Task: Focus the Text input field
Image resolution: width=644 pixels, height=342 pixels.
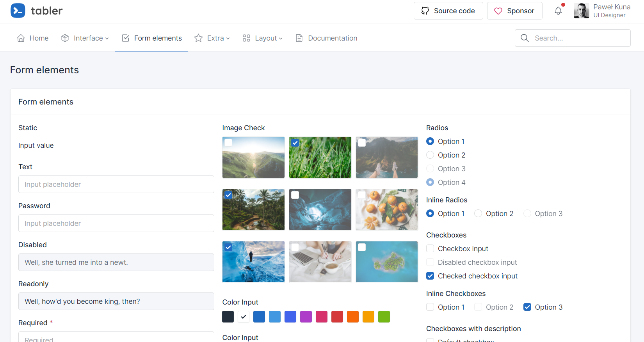Action: click(x=116, y=184)
